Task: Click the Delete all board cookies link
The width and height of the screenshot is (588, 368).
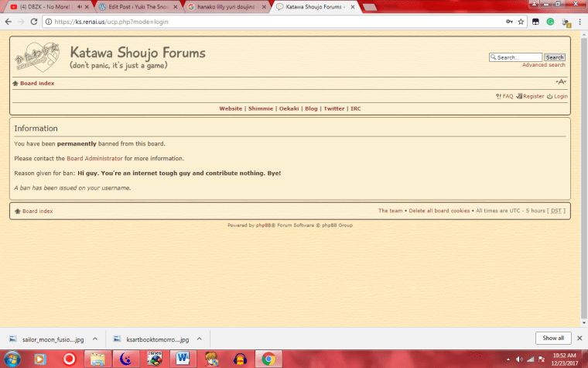Action: 439,211
